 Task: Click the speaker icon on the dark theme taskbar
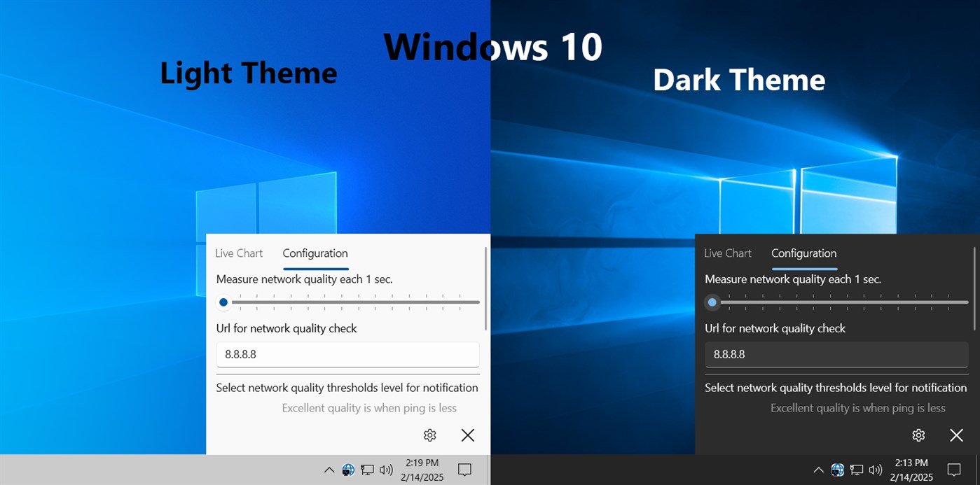(x=875, y=470)
